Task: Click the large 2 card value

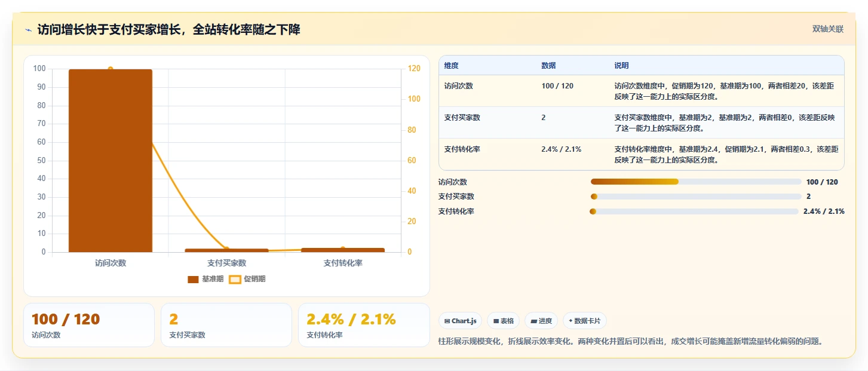Action: coord(174,320)
